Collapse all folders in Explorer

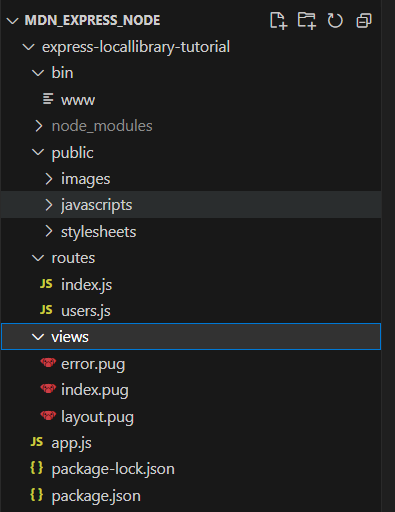point(364,21)
